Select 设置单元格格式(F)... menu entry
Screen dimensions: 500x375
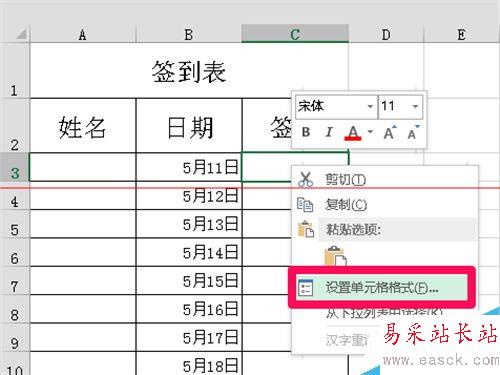[x=382, y=288]
